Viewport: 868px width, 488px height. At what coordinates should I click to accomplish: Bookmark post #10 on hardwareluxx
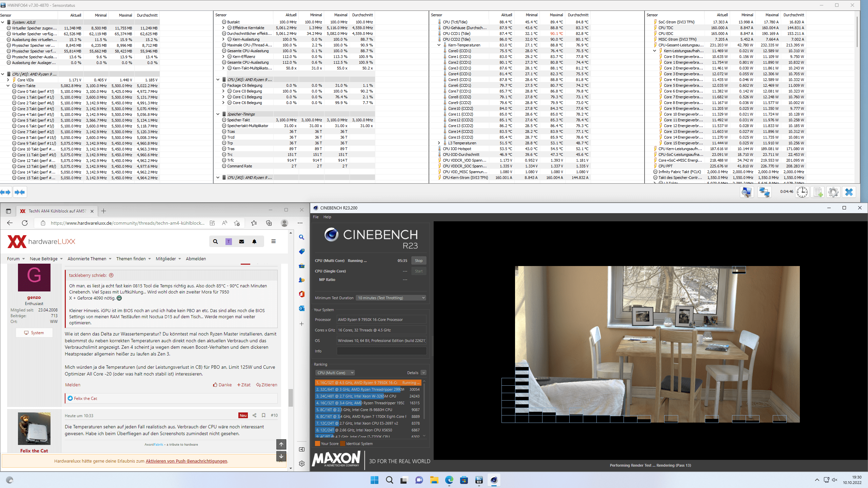[x=263, y=415]
